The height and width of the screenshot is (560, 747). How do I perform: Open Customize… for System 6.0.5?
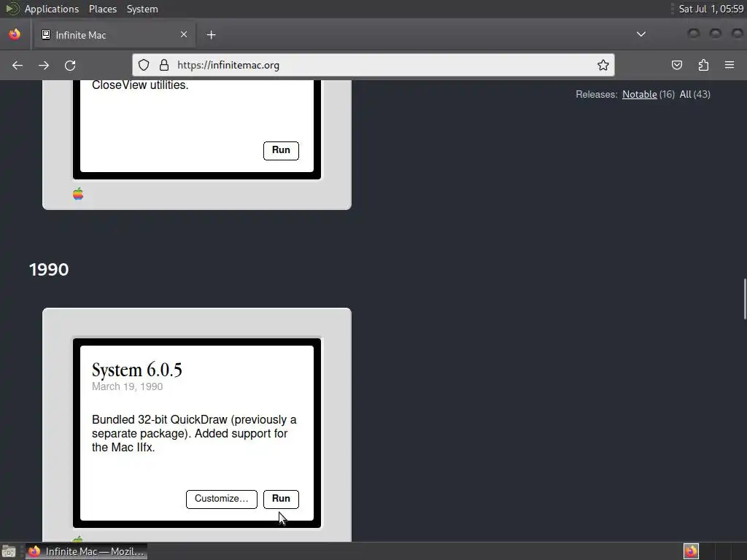pyautogui.click(x=222, y=499)
